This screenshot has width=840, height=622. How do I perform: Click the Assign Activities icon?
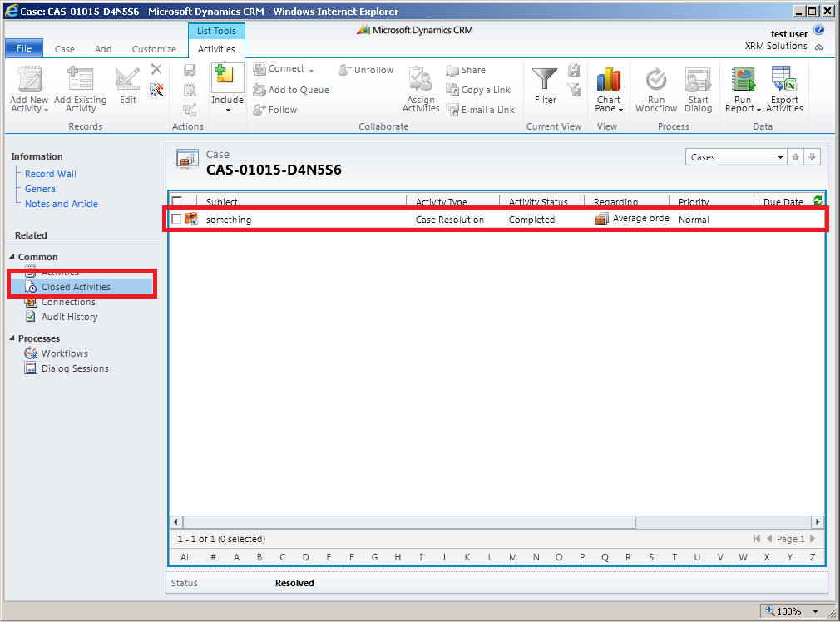[x=421, y=83]
